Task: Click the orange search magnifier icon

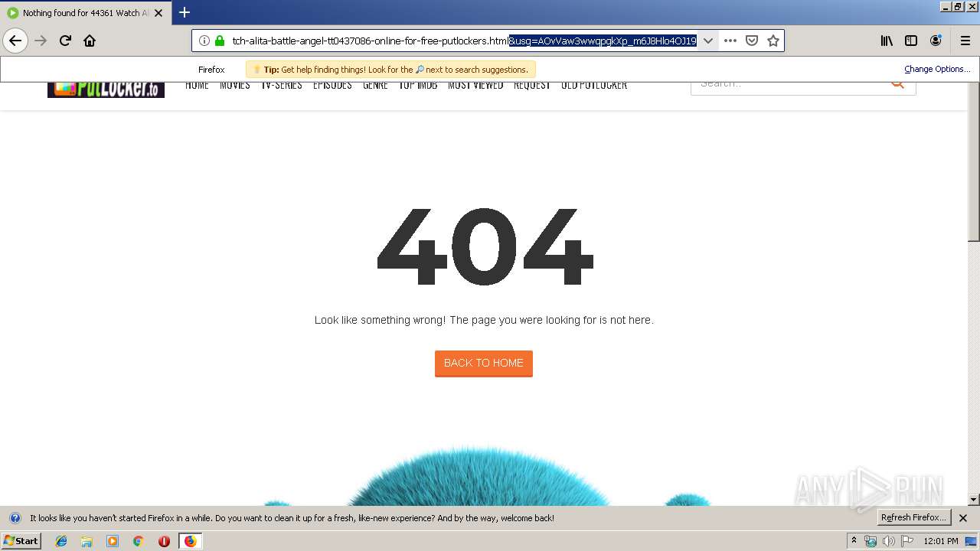Action: [x=897, y=84]
